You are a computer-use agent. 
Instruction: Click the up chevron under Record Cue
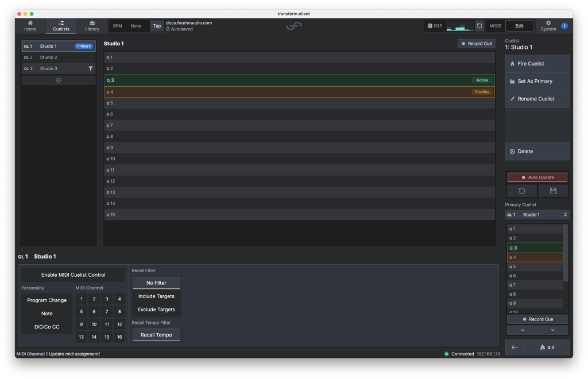coord(522,330)
